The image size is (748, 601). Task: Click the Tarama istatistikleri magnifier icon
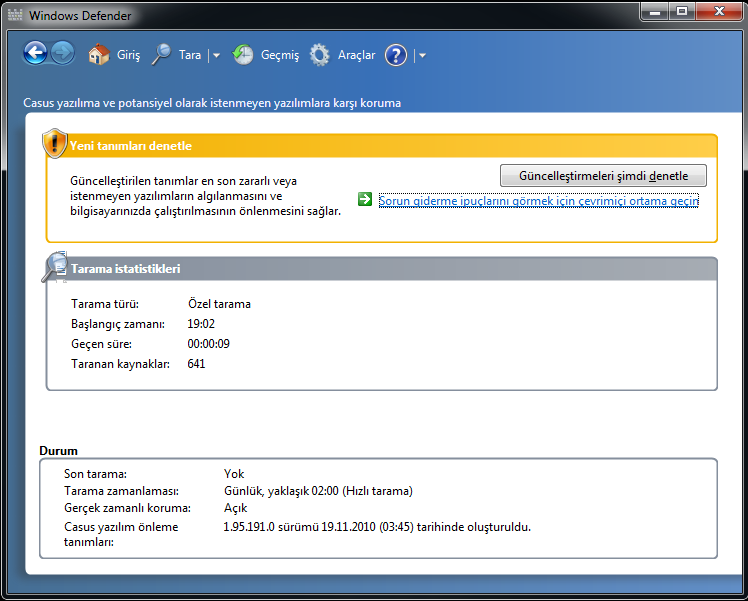(54, 266)
